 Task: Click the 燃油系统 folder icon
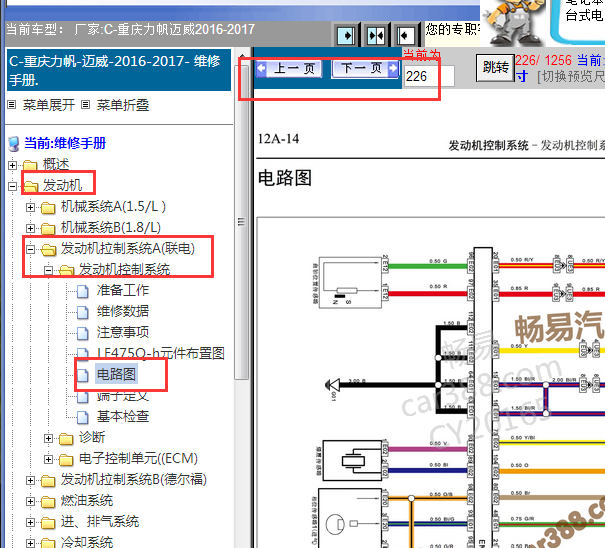click(x=48, y=502)
